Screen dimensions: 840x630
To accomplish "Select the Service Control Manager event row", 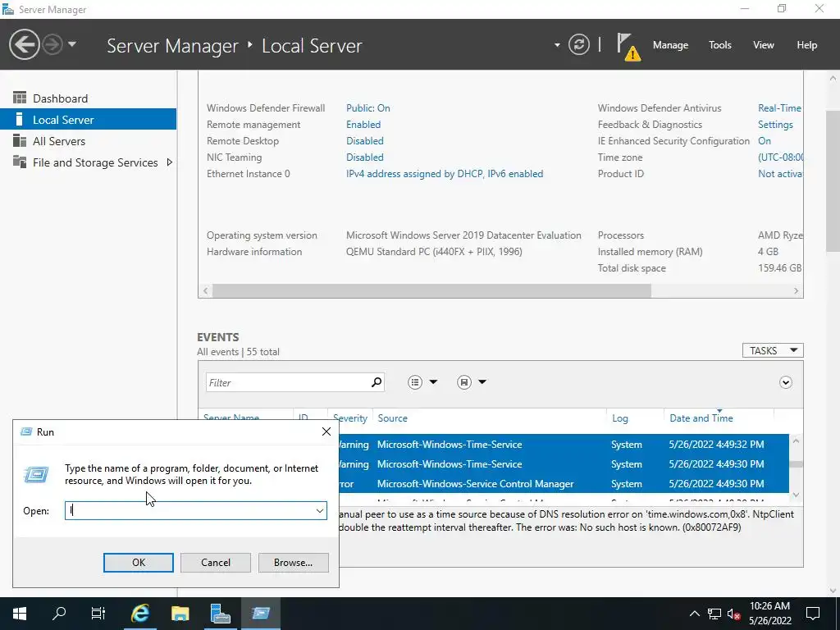I will (x=564, y=484).
